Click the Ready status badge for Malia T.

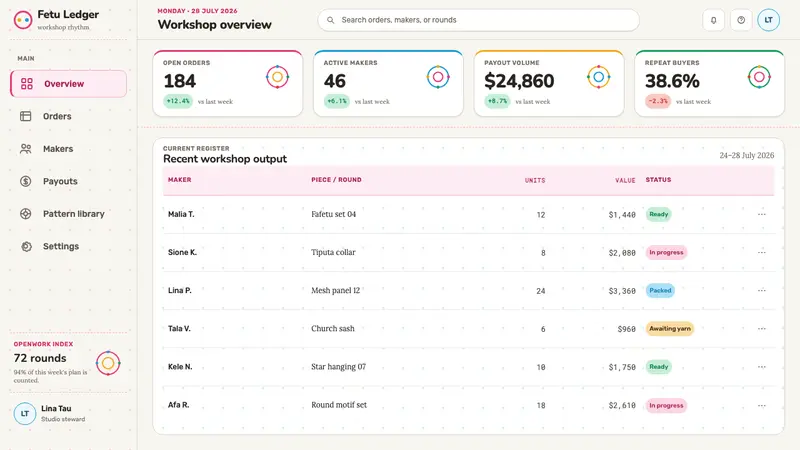pos(659,214)
